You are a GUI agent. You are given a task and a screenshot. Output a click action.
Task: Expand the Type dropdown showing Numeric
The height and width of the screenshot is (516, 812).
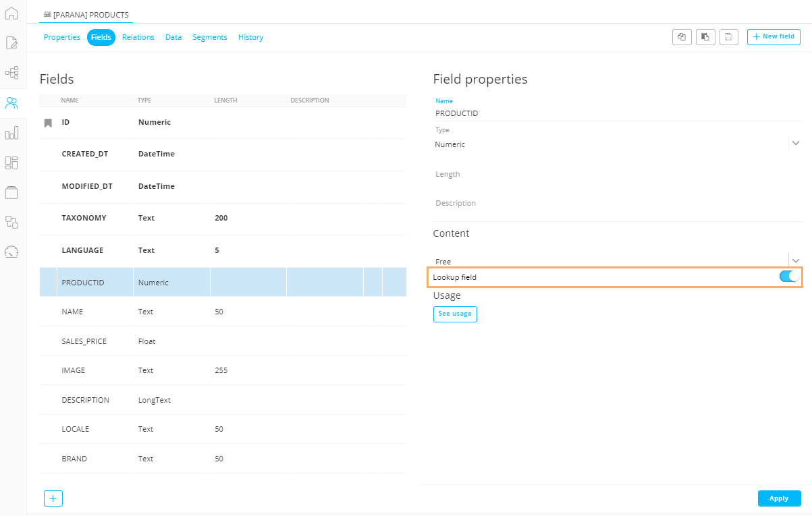(795, 143)
